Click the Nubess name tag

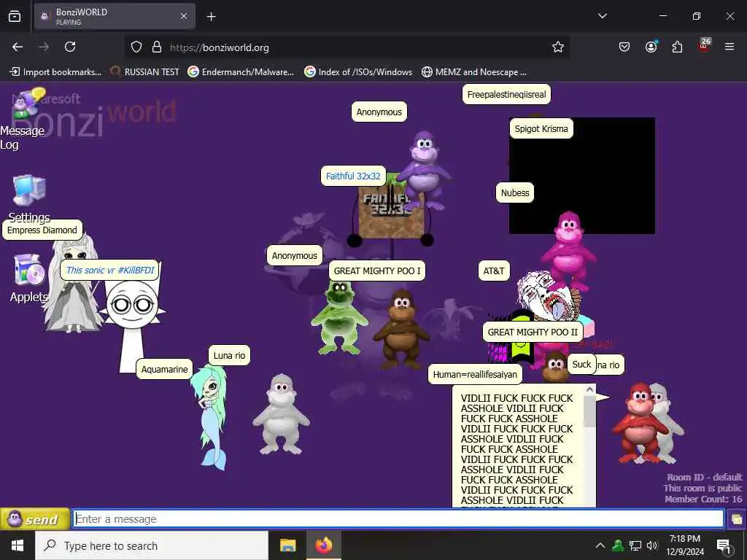tap(515, 192)
